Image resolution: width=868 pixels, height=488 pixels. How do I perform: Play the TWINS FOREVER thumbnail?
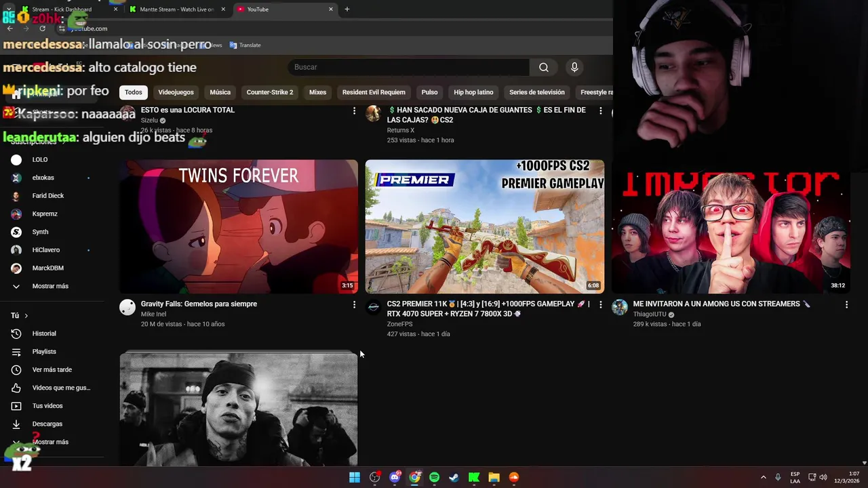pos(239,226)
